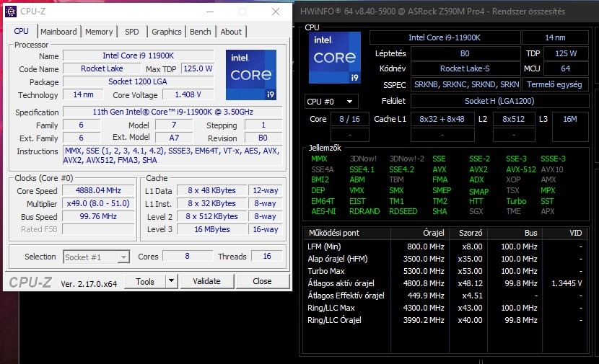The width and height of the screenshot is (599, 364).
Task: Click the Ext. Model value A7
Action: pyautogui.click(x=174, y=138)
